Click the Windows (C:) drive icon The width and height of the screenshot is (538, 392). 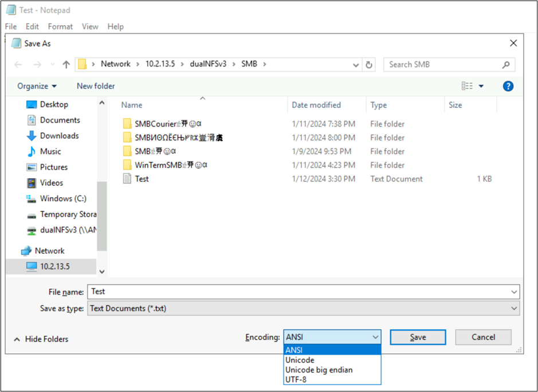32,199
